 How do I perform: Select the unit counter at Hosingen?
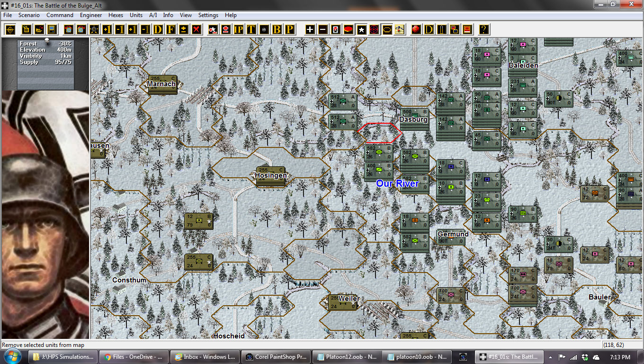click(x=270, y=176)
